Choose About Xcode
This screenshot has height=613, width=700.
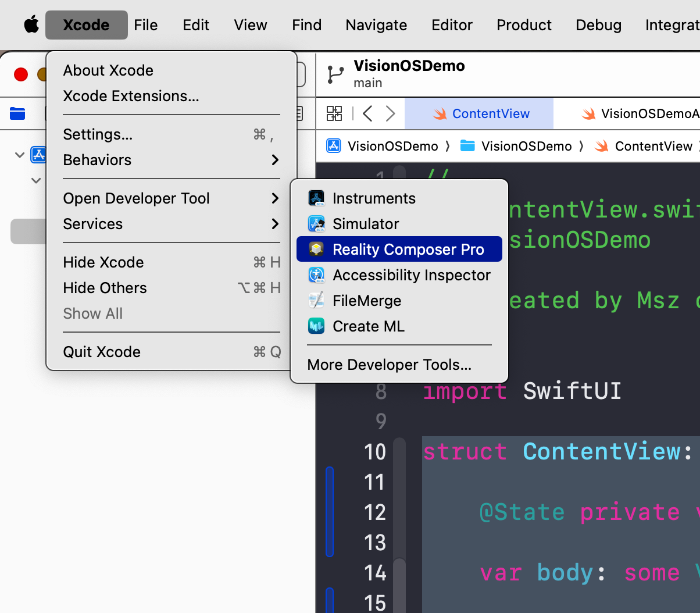[x=172, y=70]
